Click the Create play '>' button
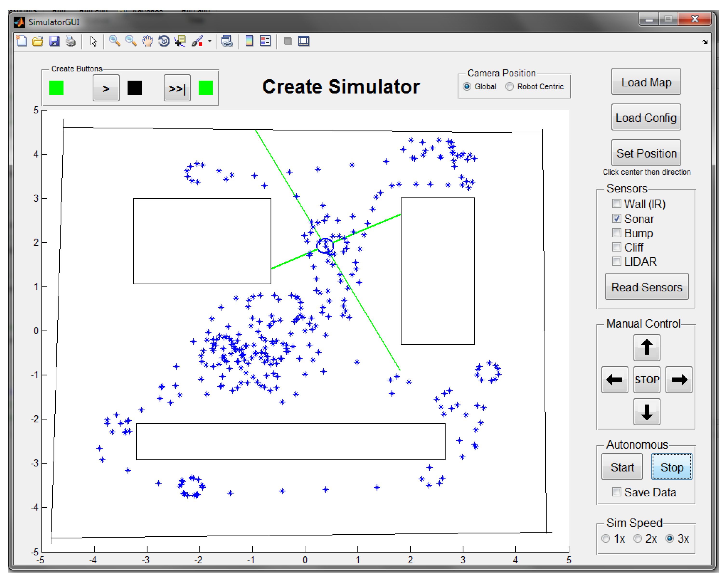The image size is (728, 581). point(106,88)
